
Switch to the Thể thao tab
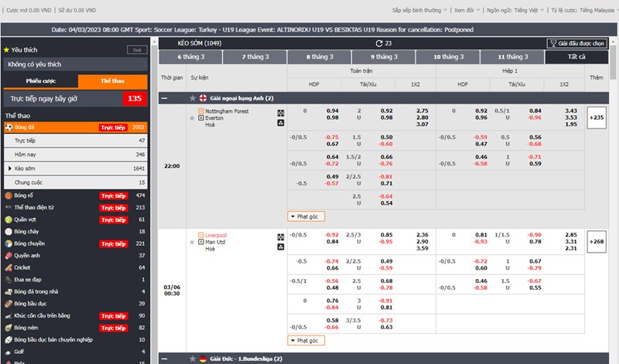tap(112, 81)
